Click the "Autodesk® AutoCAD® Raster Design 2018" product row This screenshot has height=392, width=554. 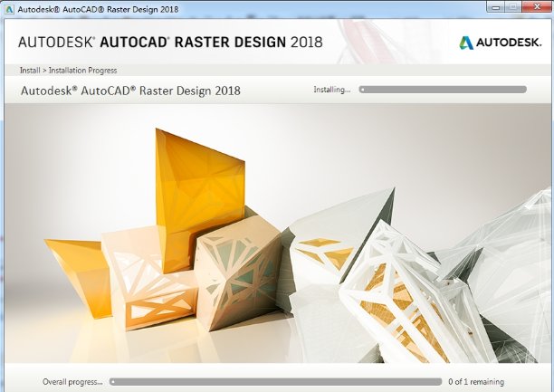coord(278,91)
